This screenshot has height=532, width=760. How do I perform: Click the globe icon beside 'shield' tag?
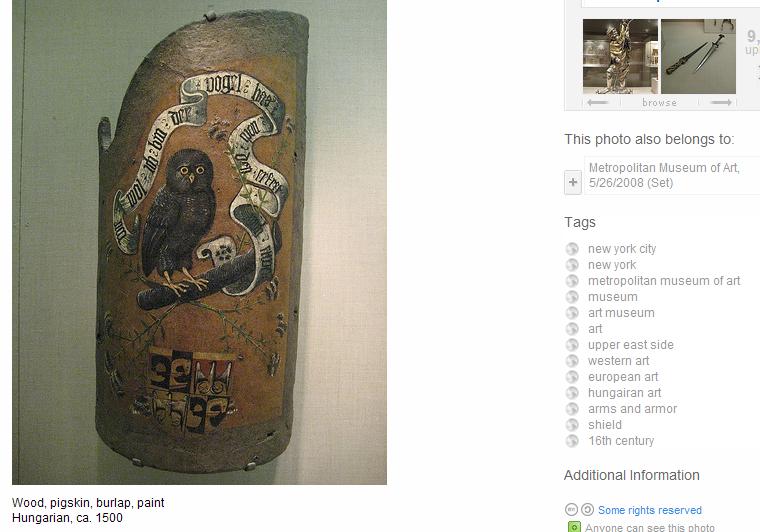coord(572,424)
